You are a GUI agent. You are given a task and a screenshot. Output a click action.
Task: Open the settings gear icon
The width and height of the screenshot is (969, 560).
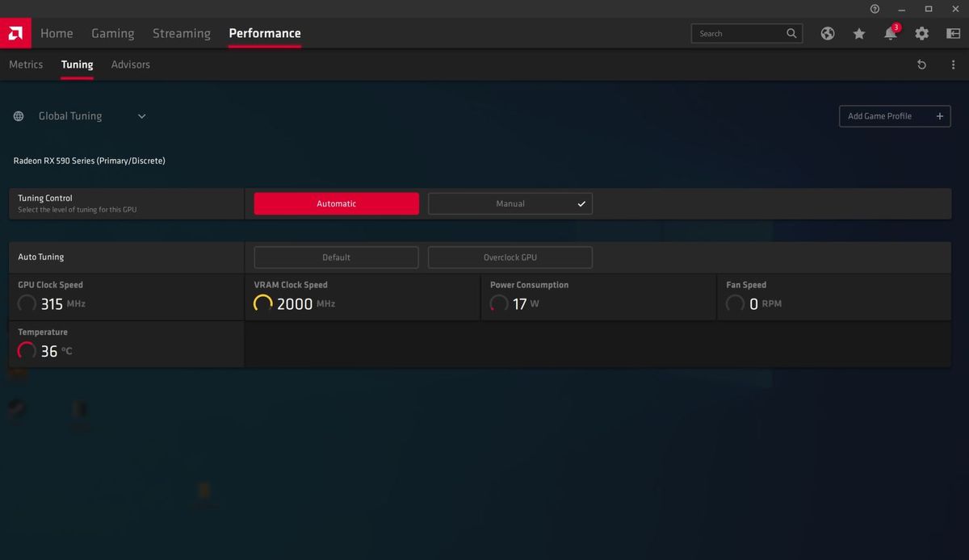click(921, 33)
